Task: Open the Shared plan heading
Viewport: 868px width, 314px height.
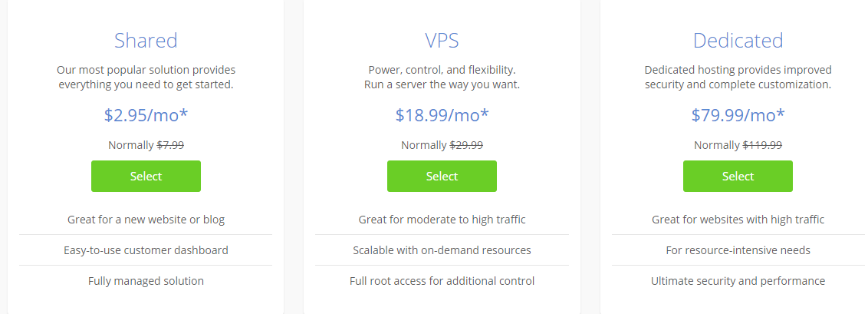Action: click(x=146, y=41)
